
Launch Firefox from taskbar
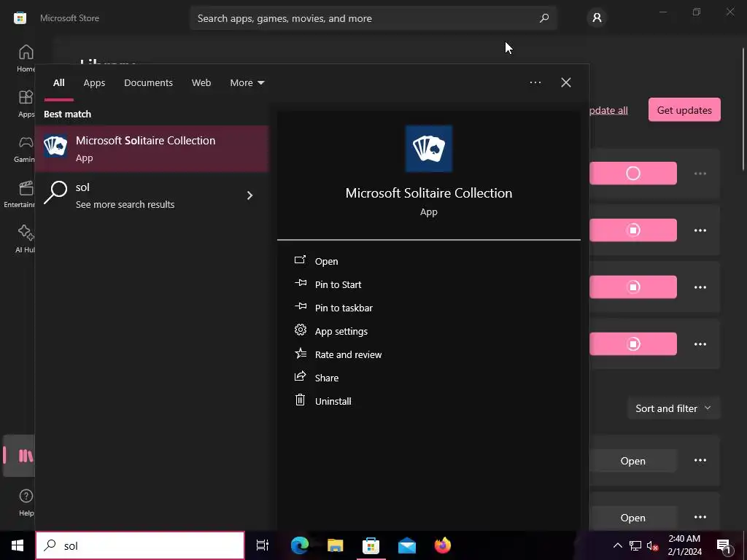tap(443, 545)
